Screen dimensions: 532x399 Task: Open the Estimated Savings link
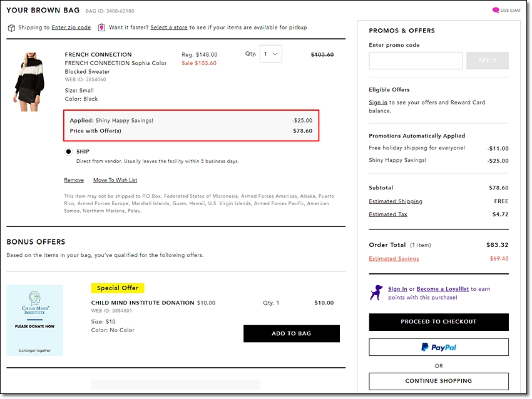tap(394, 259)
